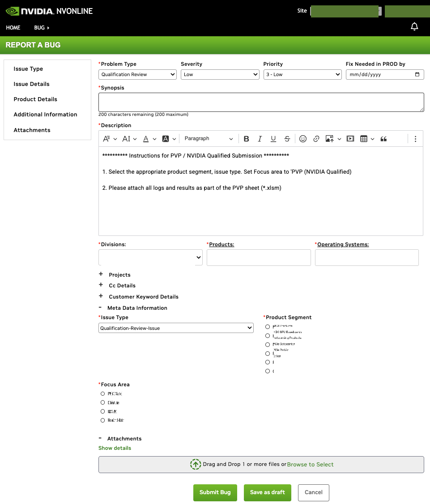
Task: Open the date picker calendar icon
Action: 417,75
